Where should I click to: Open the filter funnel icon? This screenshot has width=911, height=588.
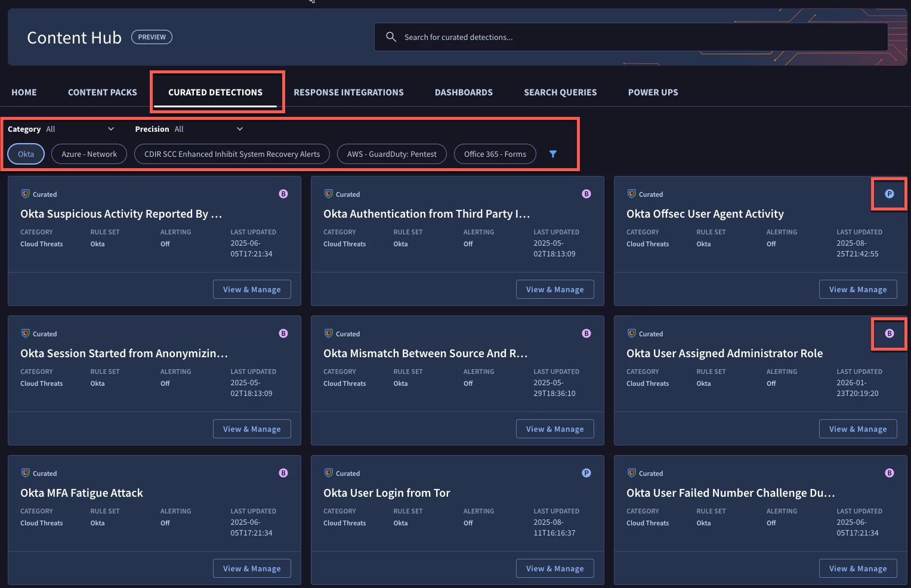[553, 154]
